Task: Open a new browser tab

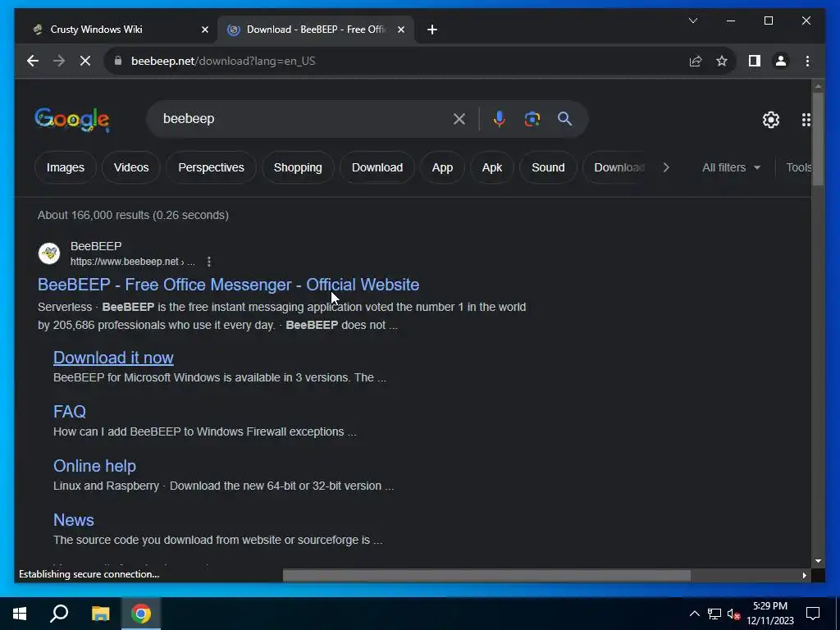Action: pyautogui.click(x=432, y=30)
